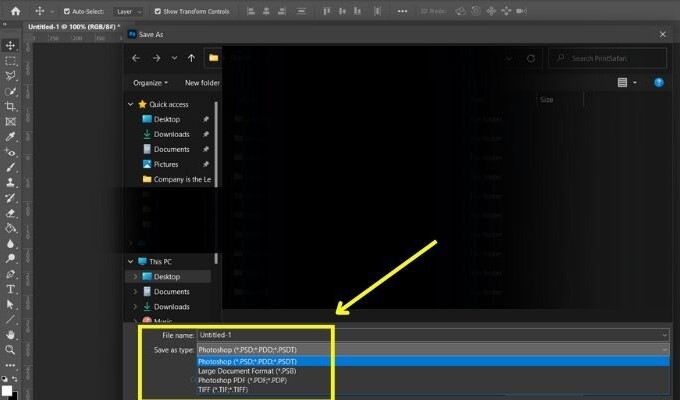Open the Save as type combo box
Screen dimensions: 680x400
click(433, 350)
